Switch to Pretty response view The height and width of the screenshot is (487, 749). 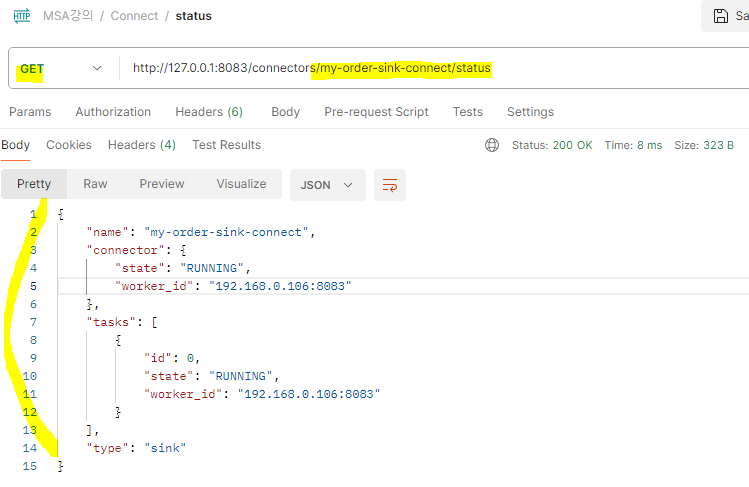pos(34,184)
